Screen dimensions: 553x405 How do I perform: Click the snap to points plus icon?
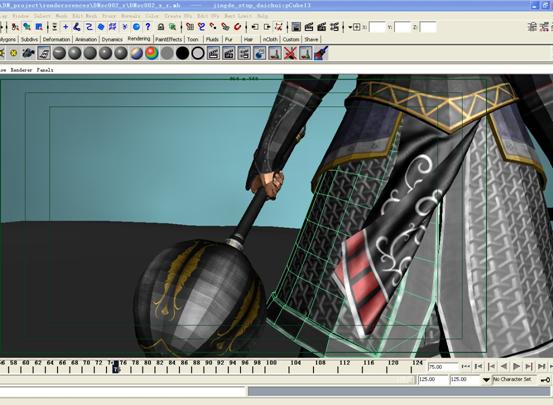click(66, 27)
